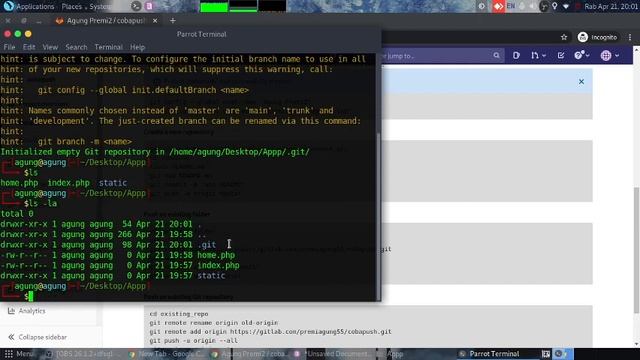
Task: Open the Places menu in top panel
Action: pos(72,7)
